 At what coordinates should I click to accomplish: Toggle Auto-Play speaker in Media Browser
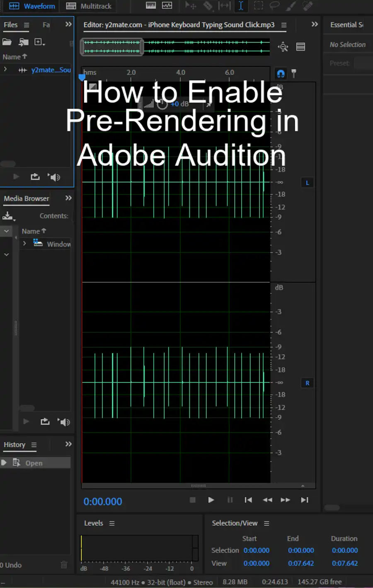tap(64, 422)
